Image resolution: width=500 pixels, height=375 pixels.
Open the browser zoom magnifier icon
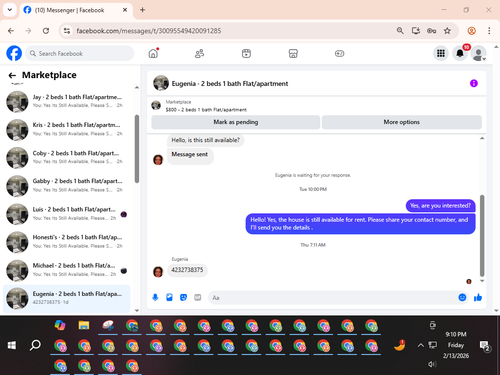pyautogui.click(x=400, y=31)
